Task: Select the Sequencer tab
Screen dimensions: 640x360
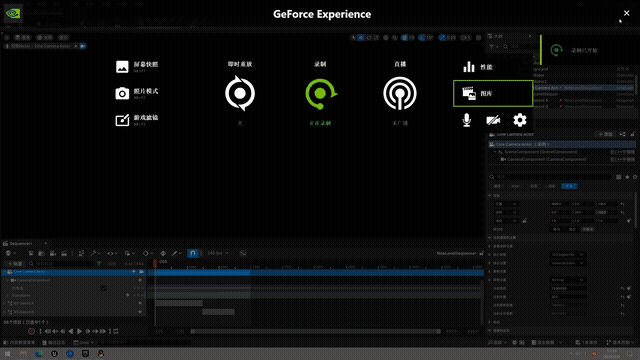Action: (20, 244)
